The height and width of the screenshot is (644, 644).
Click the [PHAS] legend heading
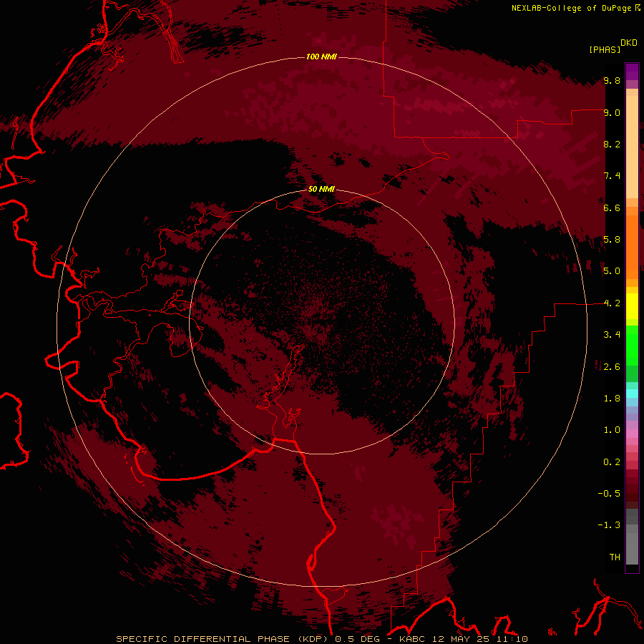click(605, 49)
